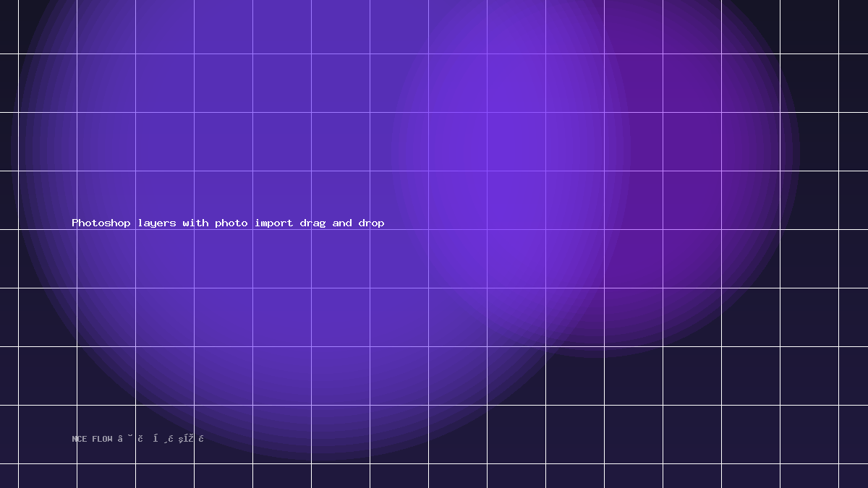Image resolution: width=868 pixels, height=488 pixels.
Task: Click the word "FLOW" in the footer caption
Action: coord(102,439)
